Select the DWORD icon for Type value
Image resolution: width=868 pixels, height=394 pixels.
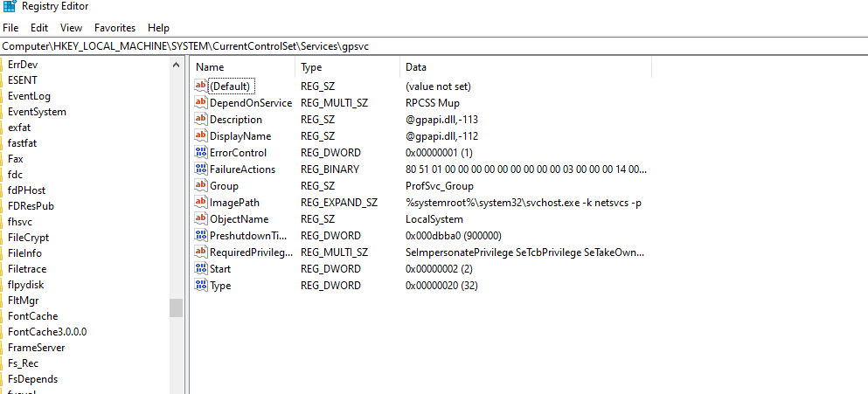pos(200,286)
